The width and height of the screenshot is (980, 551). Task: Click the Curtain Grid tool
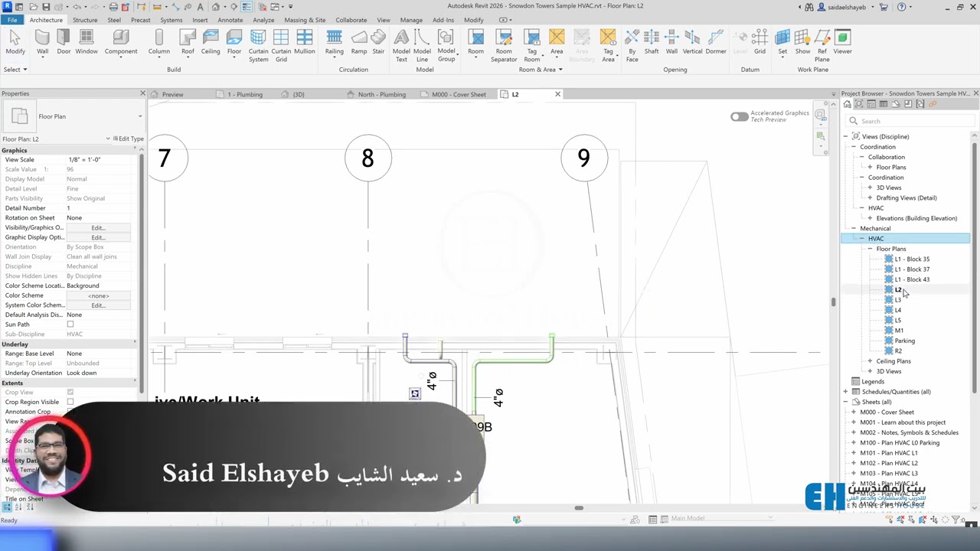281,46
